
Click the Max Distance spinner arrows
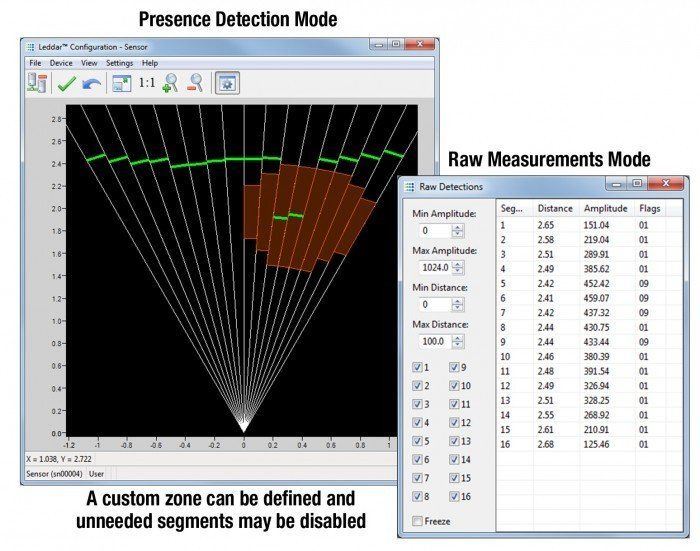[458, 342]
